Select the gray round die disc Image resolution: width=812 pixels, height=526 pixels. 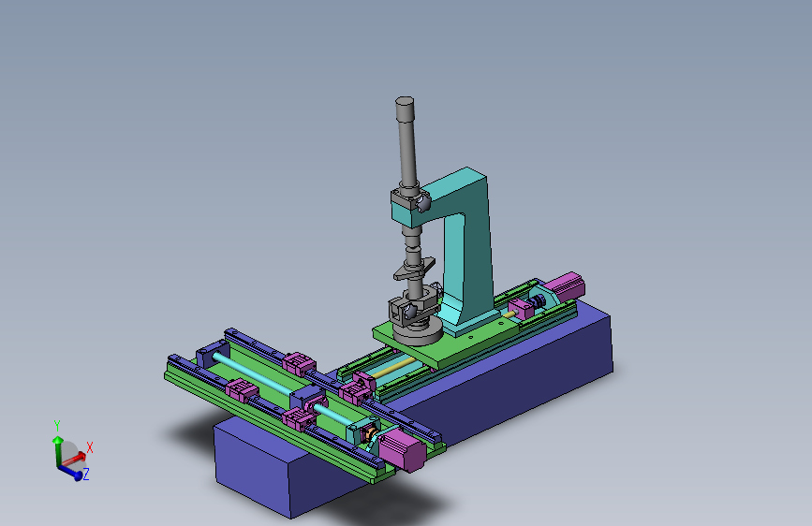(417, 333)
